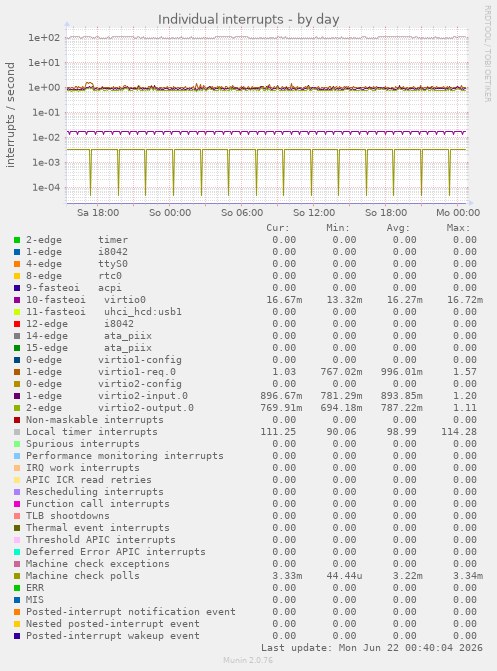Select the '15-edge ata_piix' legend label
This screenshot has height=671, width=497.
89,348
